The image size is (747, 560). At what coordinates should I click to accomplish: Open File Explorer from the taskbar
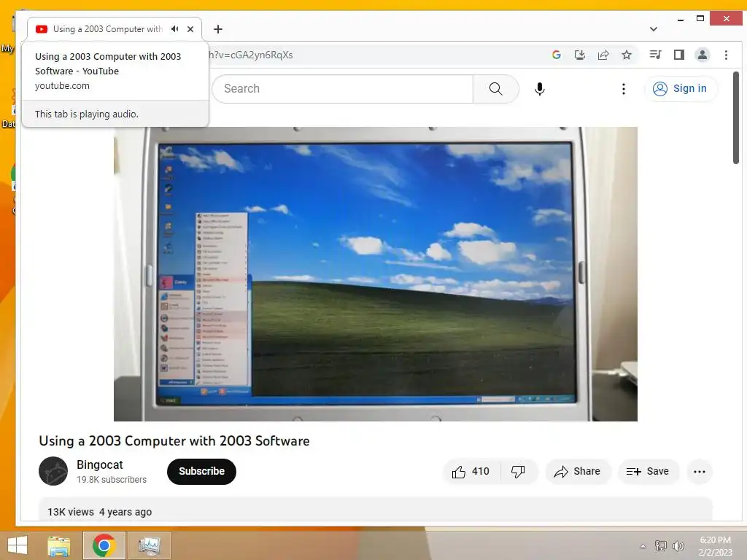pos(58,545)
